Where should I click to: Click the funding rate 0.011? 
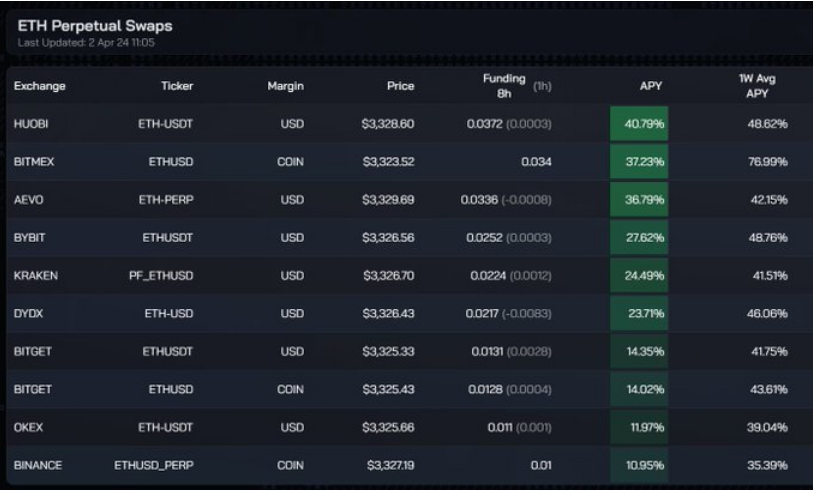(x=500, y=427)
